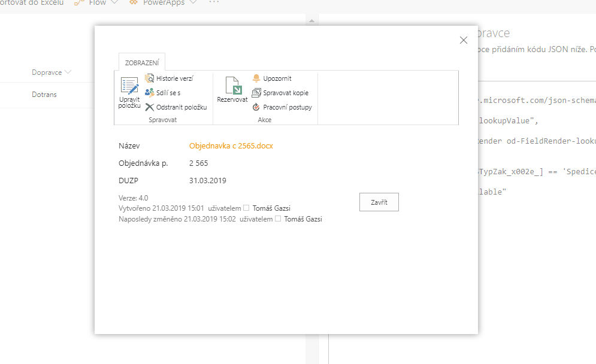Click the JSON code editor lookupValue line

(508, 121)
